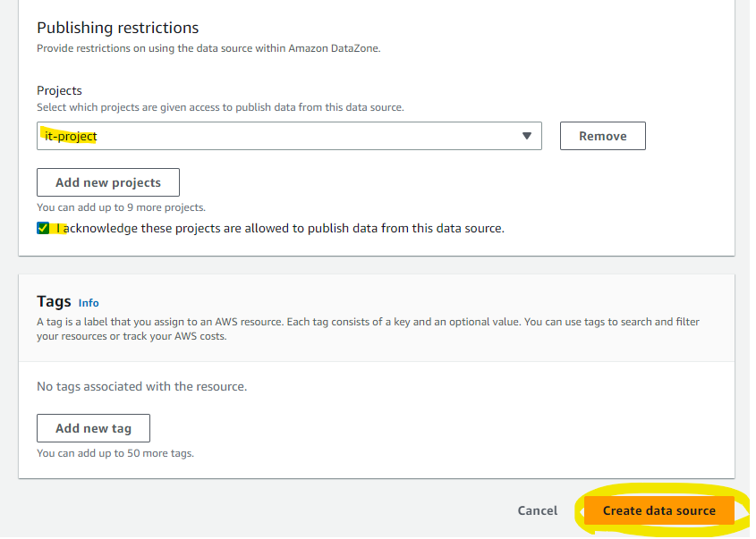The height and width of the screenshot is (539, 756).
Task: Cancel the data source creation
Action: [537, 510]
